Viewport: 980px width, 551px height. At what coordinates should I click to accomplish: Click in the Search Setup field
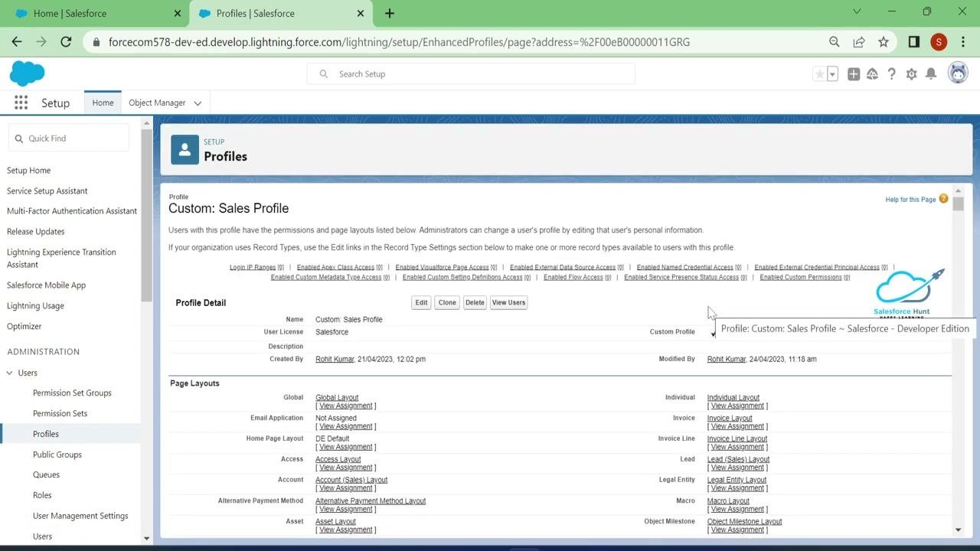click(x=471, y=74)
